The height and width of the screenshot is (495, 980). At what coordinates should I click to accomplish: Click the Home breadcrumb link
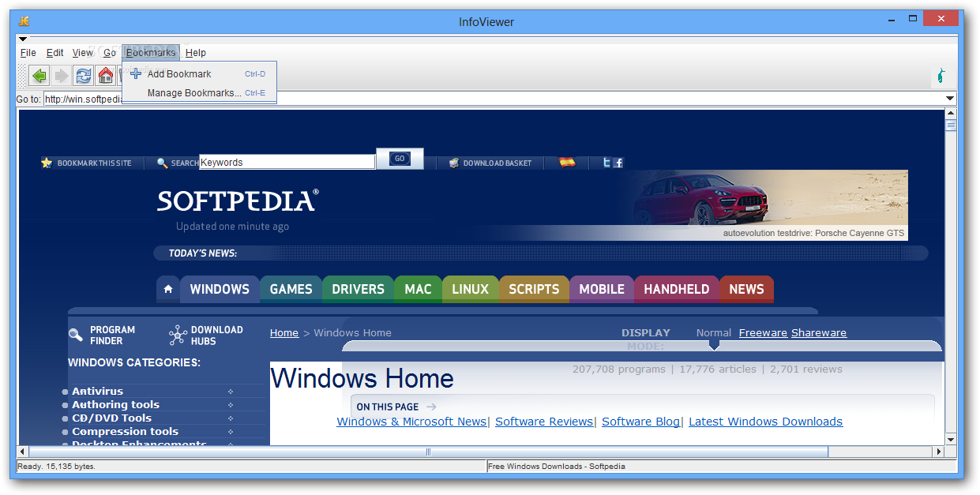(x=284, y=333)
